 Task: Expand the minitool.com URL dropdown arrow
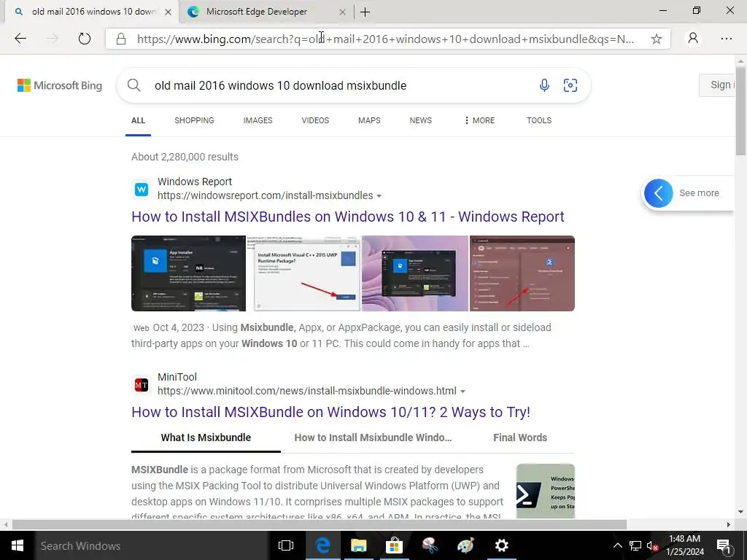click(x=462, y=392)
